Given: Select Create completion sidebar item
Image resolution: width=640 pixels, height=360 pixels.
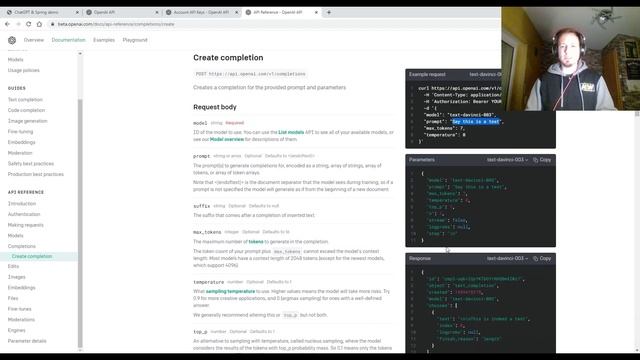Looking at the screenshot, I should 32,256.
